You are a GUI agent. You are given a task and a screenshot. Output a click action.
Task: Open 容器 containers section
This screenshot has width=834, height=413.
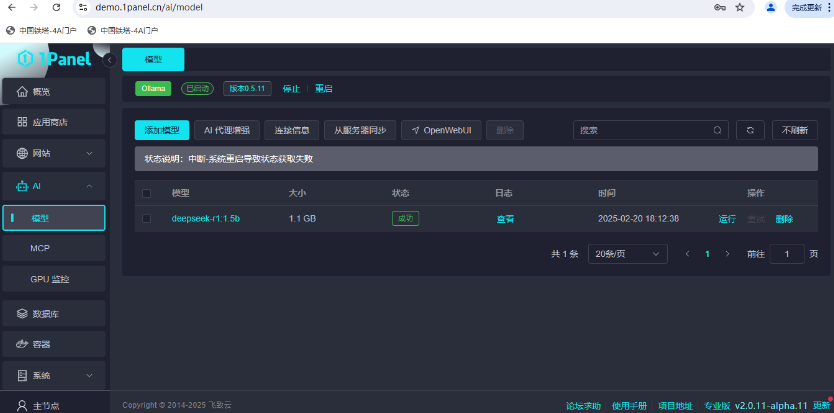52,344
